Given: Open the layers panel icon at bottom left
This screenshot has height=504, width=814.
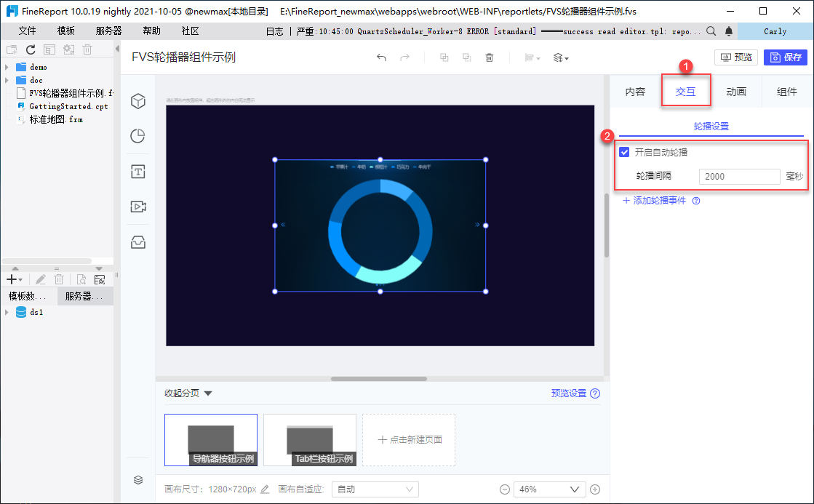Looking at the screenshot, I should click(x=138, y=479).
